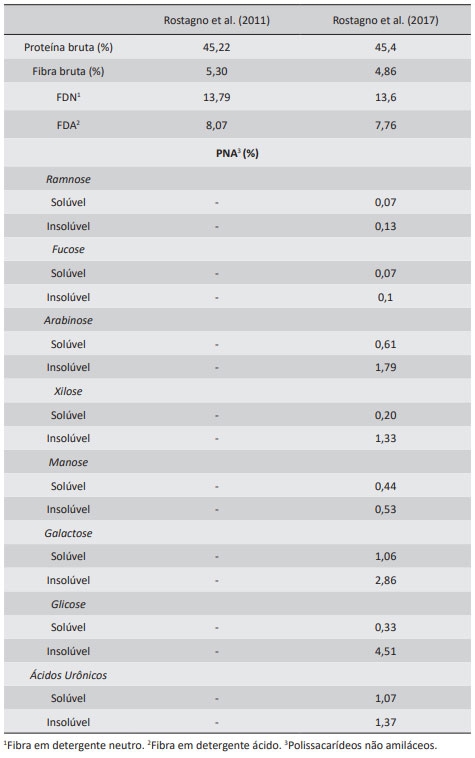The height and width of the screenshot is (758, 475).
Task: Click the 2,86 insoluble galactose value
Action: 386,580
